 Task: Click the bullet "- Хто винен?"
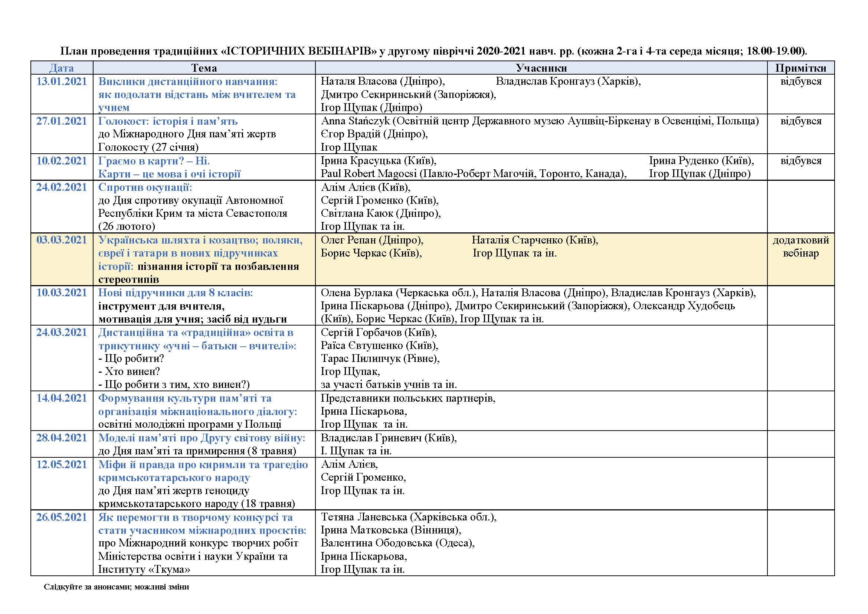(129, 372)
